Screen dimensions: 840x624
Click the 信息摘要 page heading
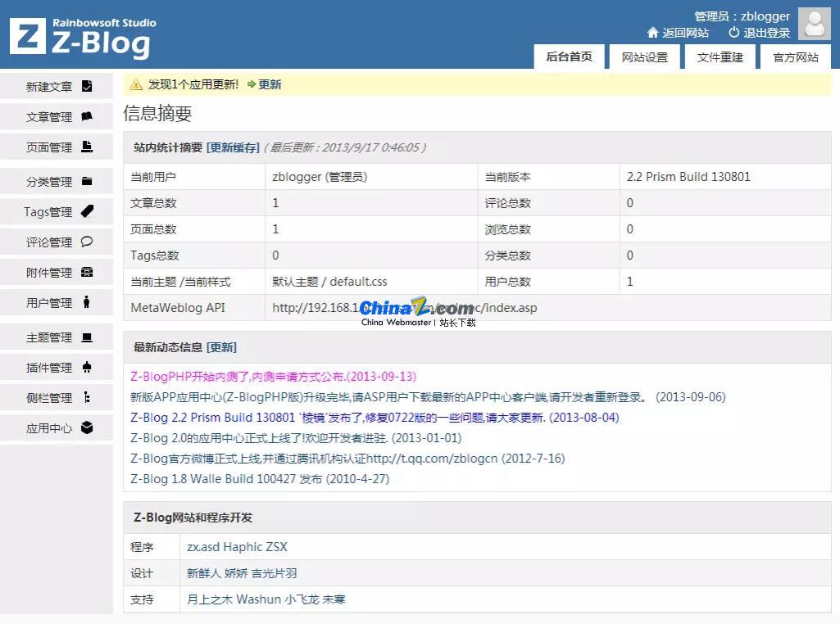pyautogui.click(x=157, y=114)
